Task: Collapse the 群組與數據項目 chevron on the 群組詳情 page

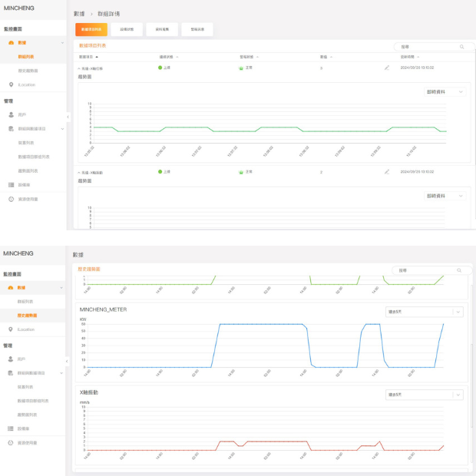Action: [x=62, y=129]
